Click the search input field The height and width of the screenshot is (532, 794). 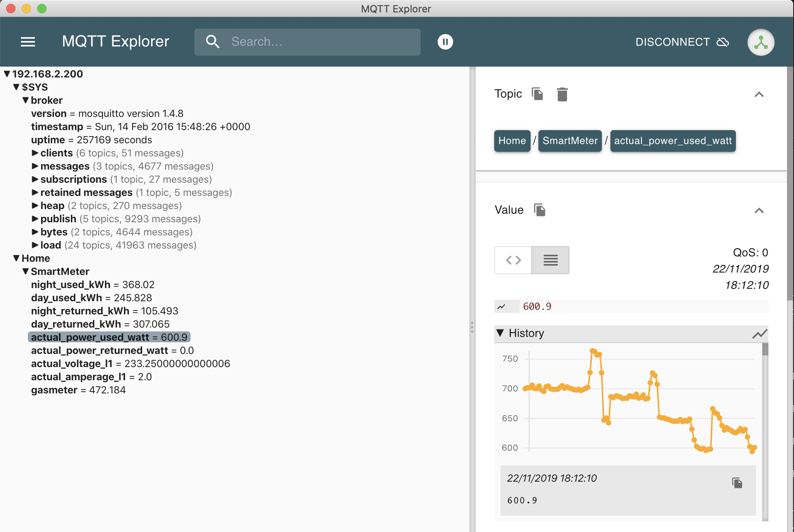pos(318,42)
